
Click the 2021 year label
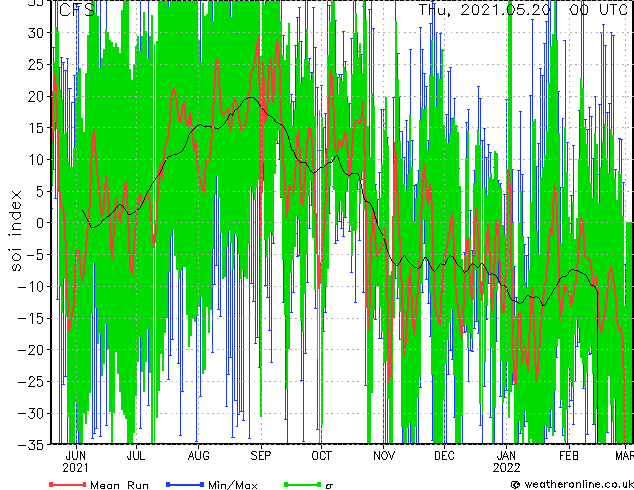[x=75, y=468]
